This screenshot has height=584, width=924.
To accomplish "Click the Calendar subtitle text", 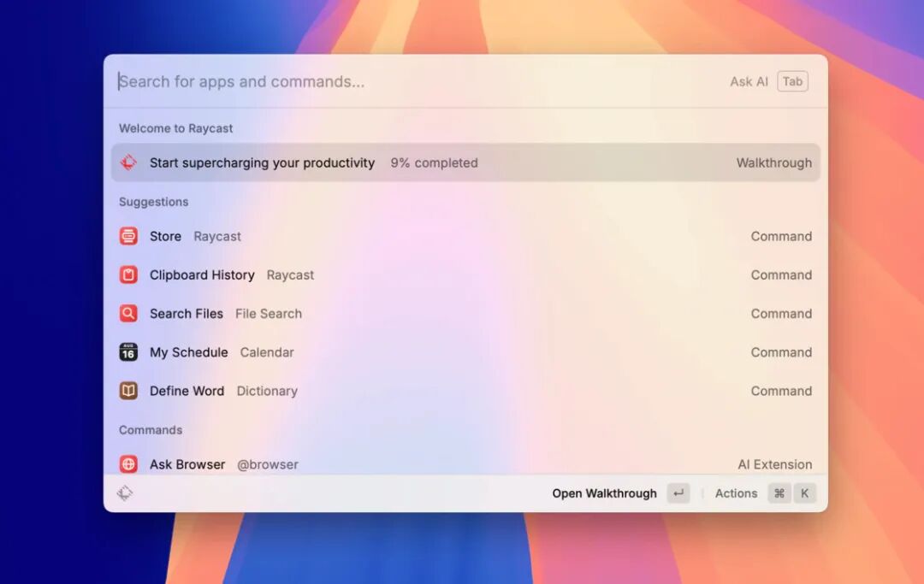I will (x=266, y=352).
